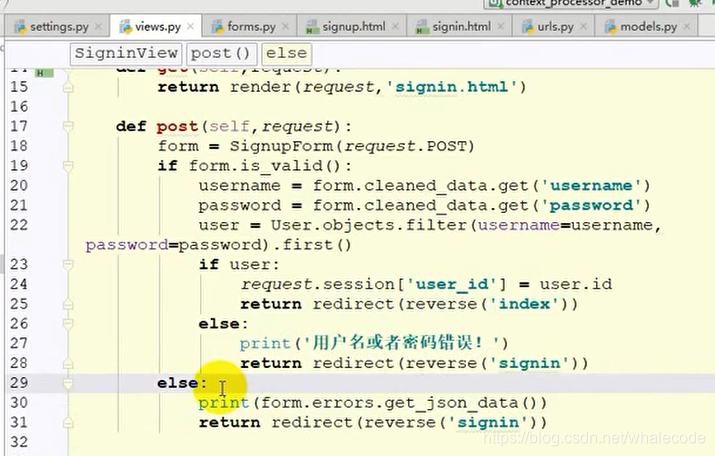Click the override gutter marker on get method
Image resolution: width=715 pixels, height=456 pixels.
click(x=45, y=73)
